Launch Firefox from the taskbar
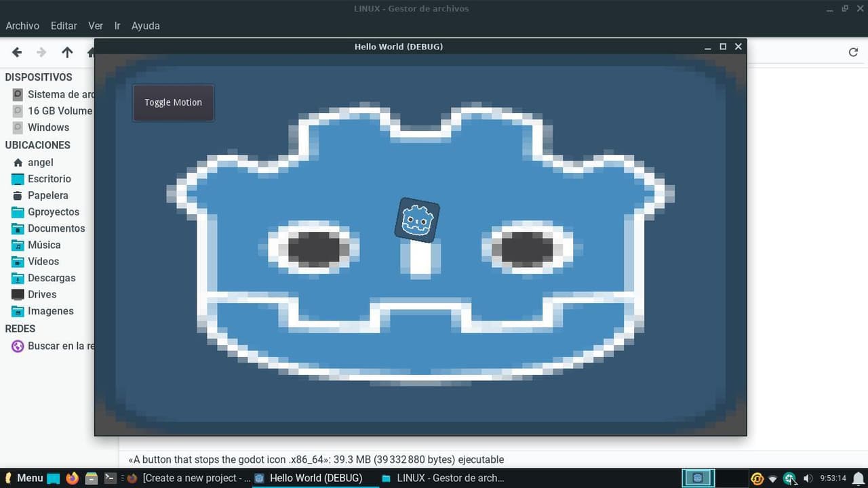The height and width of the screenshot is (488, 868). pyautogui.click(x=73, y=478)
